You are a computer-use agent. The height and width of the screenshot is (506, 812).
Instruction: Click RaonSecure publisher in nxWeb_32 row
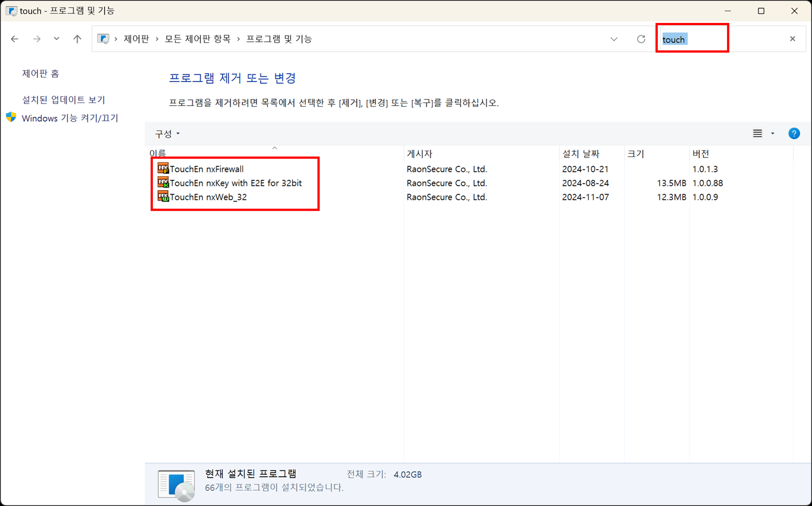(x=447, y=197)
